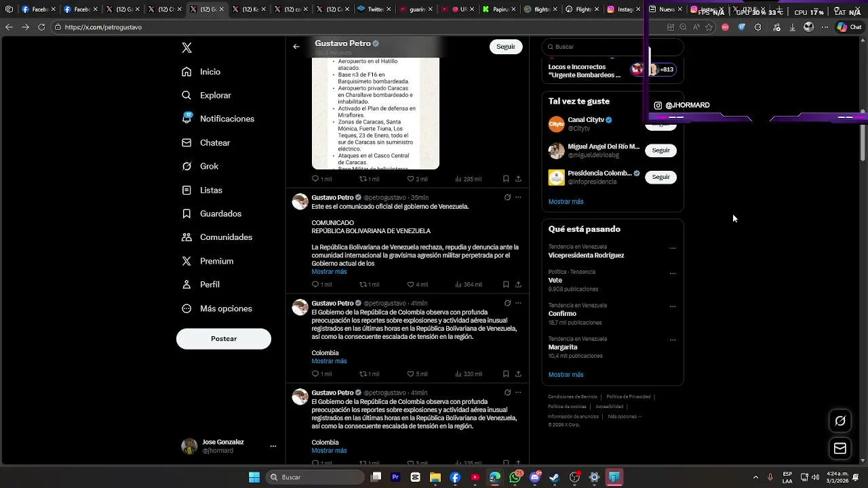Follow Gustavo Petro with top Seguir button
The image size is (868, 488).
(506, 47)
